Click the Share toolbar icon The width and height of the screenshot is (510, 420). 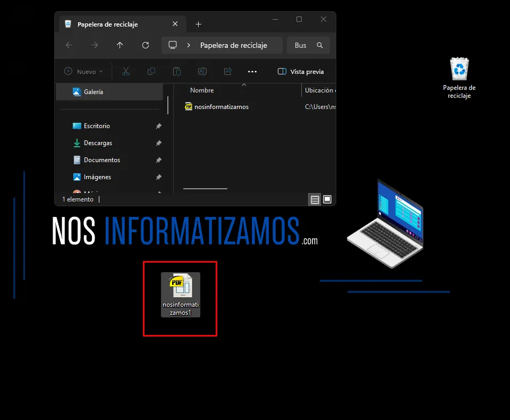click(228, 71)
